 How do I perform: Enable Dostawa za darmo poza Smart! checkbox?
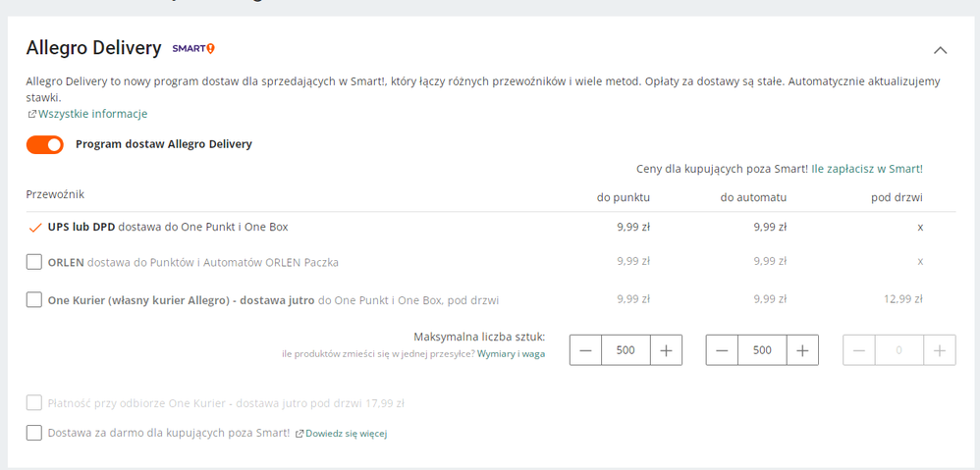click(x=34, y=432)
